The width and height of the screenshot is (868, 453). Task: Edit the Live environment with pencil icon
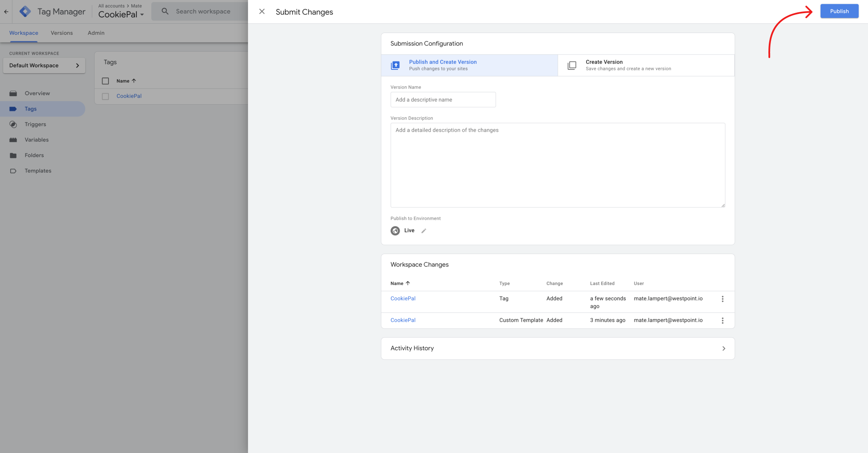(423, 231)
